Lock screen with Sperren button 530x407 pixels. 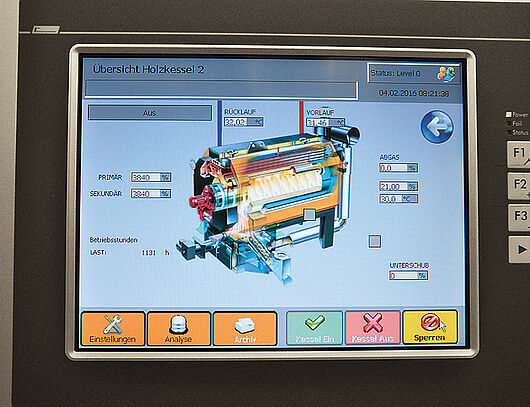coord(430,327)
